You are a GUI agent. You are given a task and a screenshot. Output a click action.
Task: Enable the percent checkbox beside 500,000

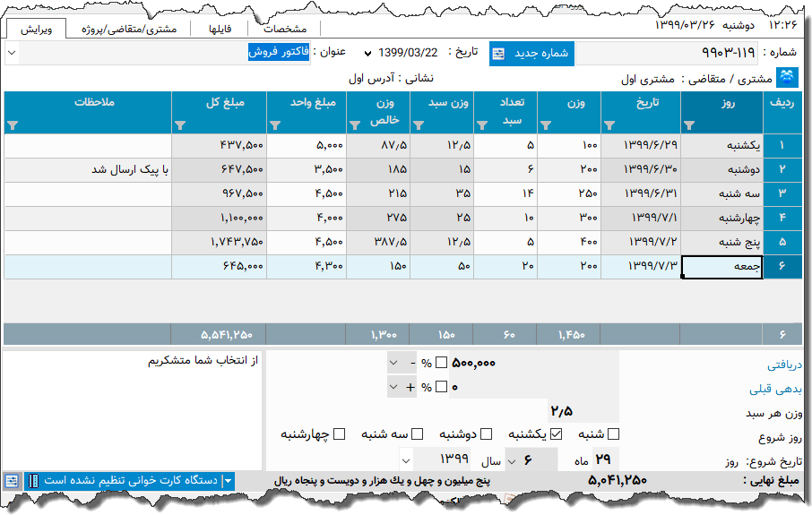click(x=440, y=363)
